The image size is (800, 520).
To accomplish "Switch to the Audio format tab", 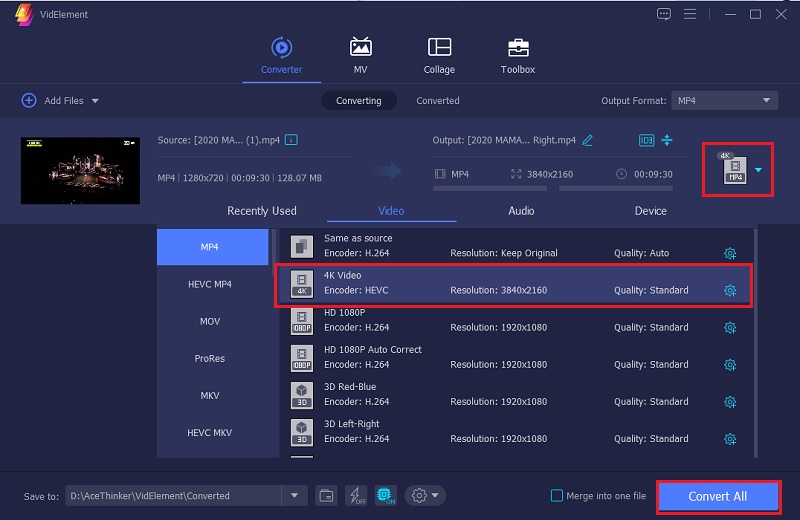I will [521, 211].
